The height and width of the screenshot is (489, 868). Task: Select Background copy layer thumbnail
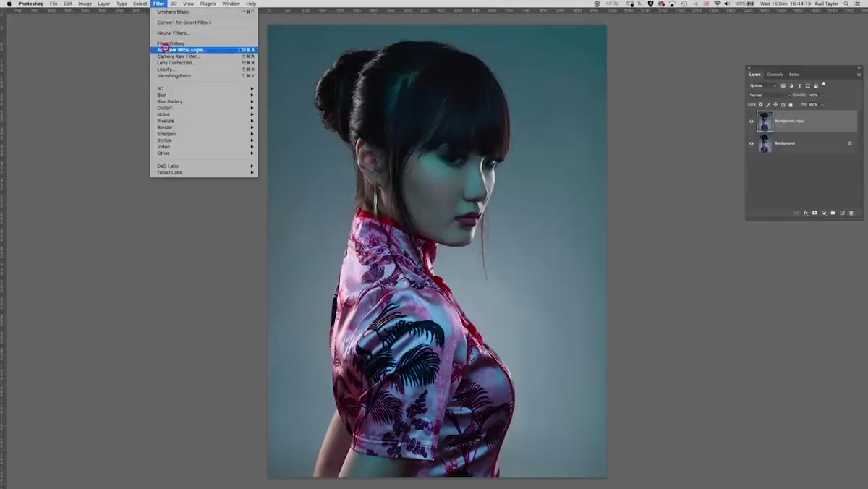coord(765,121)
